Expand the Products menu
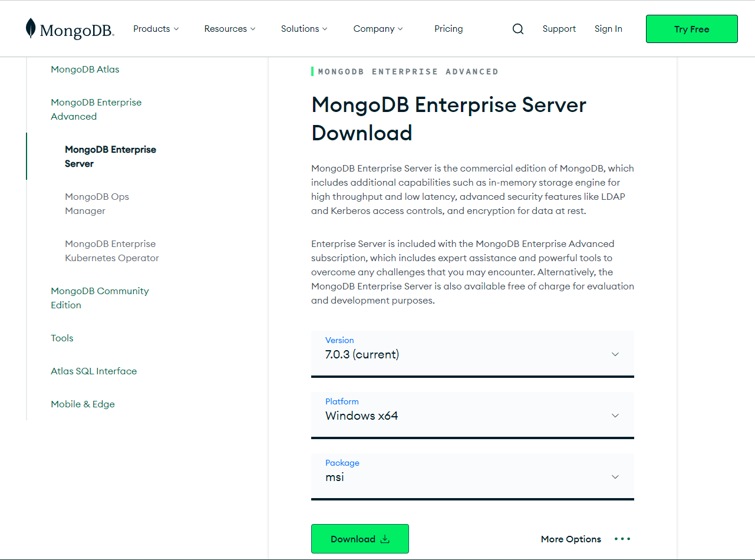The width and height of the screenshot is (755, 560). pyautogui.click(x=155, y=28)
